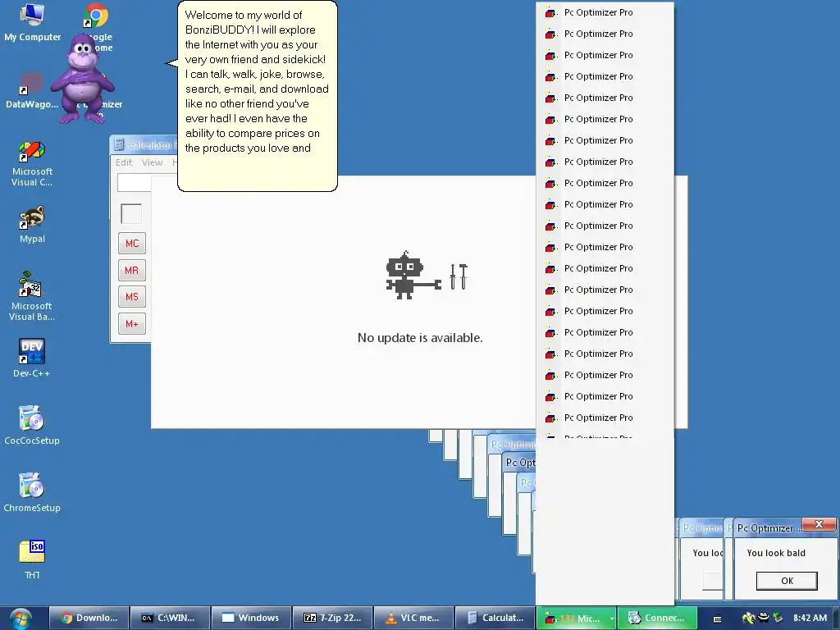This screenshot has height=630, width=840.
Task: Switch to Calculator taskbar button
Action: pyautogui.click(x=495, y=619)
